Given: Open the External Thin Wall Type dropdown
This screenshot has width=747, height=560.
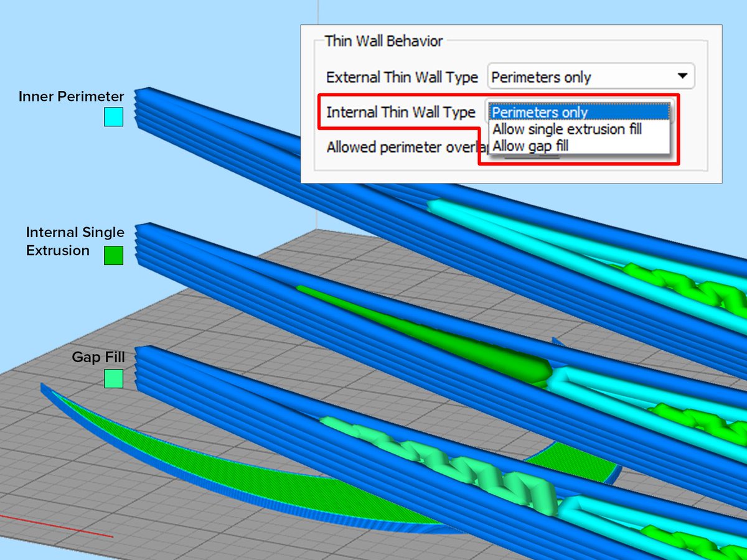Looking at the screenshot, I should click(x=591, y=77).
